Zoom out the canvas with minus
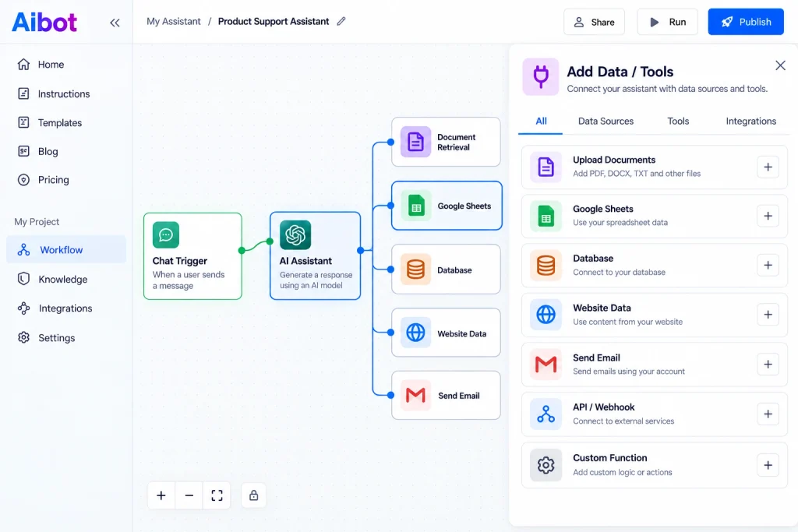The image size is (798, 532). point(189,495)
